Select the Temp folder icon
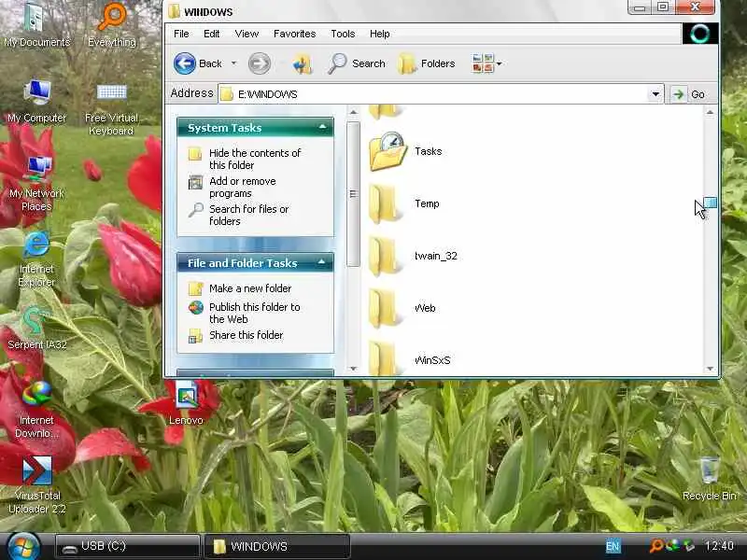The width and height of the screenshot is (747, 560). tap(384, 203)
